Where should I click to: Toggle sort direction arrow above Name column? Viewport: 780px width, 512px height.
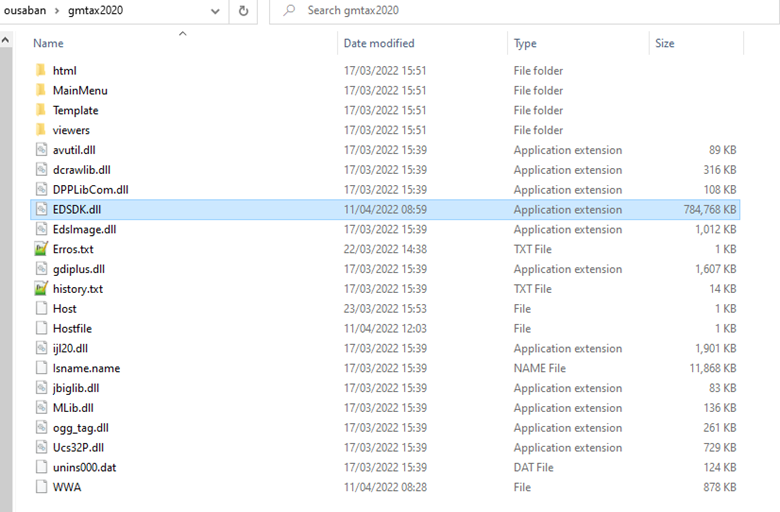(183, 33)
